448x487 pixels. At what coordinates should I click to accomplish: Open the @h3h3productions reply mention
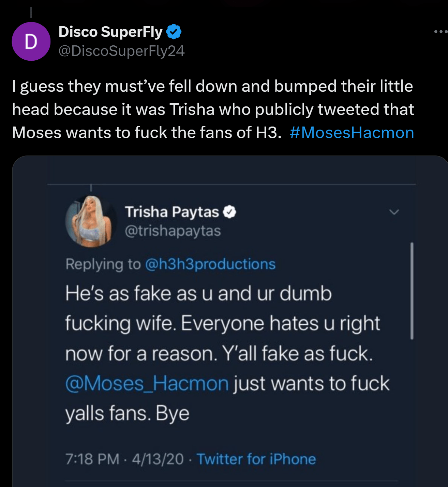(210, 264)
